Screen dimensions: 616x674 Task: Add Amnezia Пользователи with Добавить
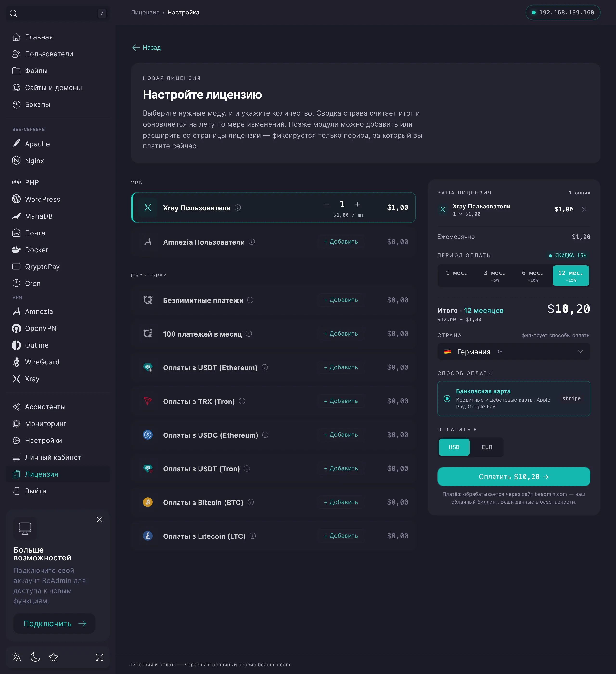341,241
